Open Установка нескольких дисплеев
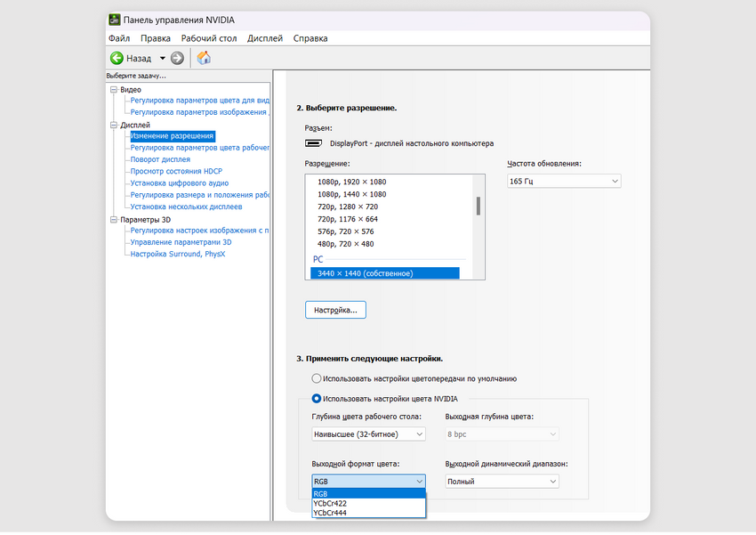The image size is (756, 535). [x=186, y=207]
